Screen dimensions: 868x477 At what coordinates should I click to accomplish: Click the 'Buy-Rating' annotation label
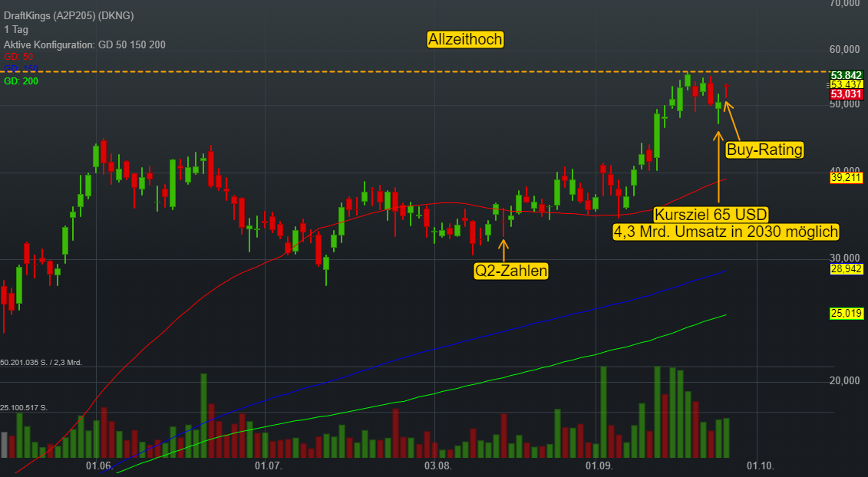[x=764, y=150]
